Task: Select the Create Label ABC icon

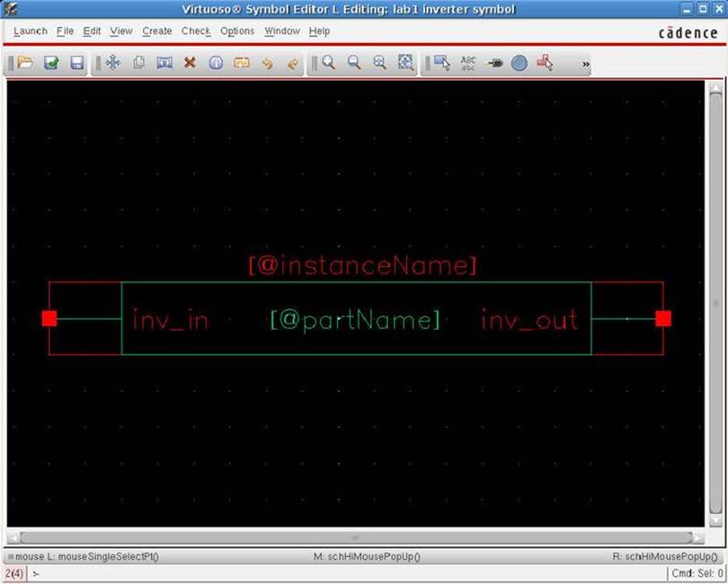Action: pyautogui.click(x=468, y=63)
